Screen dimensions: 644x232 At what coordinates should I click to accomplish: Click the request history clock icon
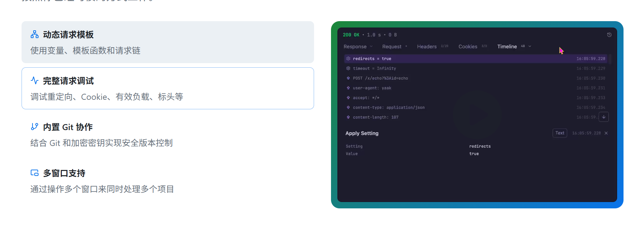[609, 35]
